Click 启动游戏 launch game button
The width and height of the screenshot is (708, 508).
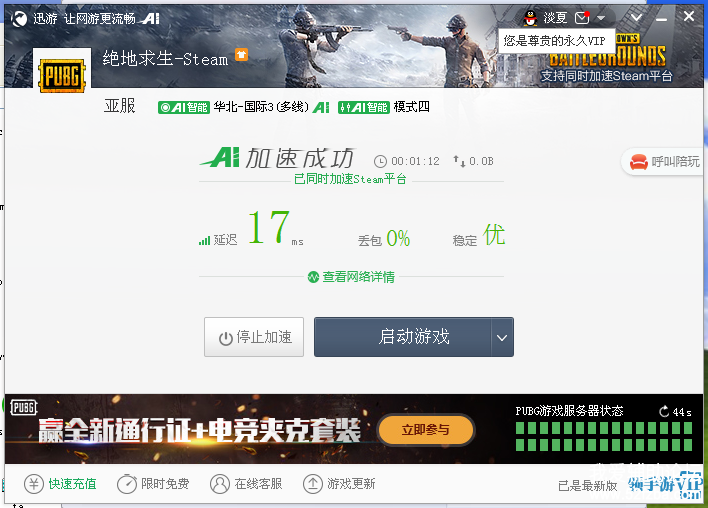click(402, 337)
